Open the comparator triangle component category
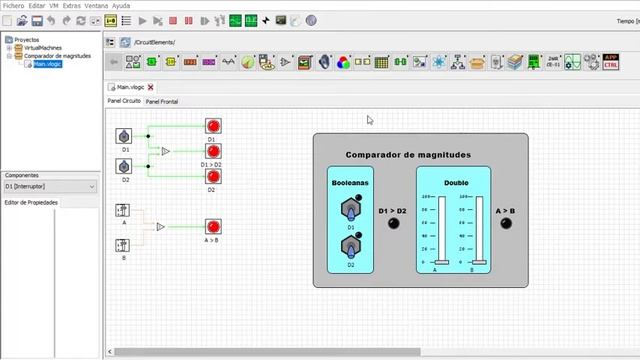The height and width of the screenshot is (360, 640). (285, 62)
